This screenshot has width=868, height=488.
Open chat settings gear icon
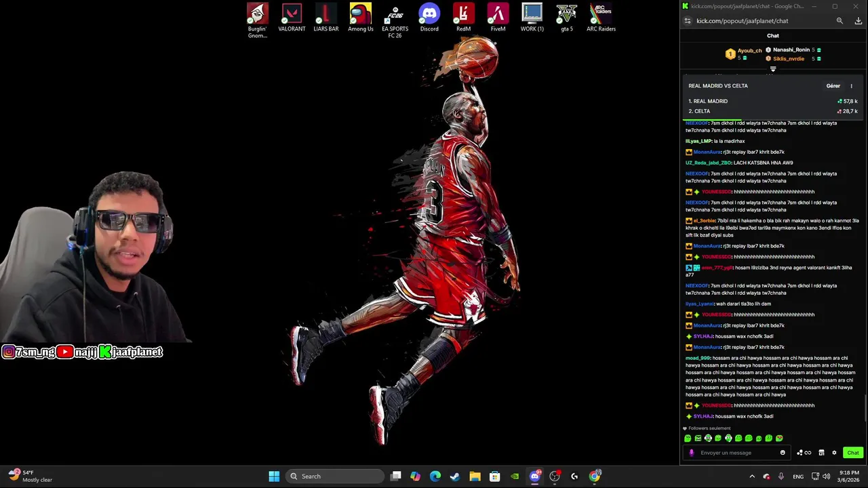point(834,453)
